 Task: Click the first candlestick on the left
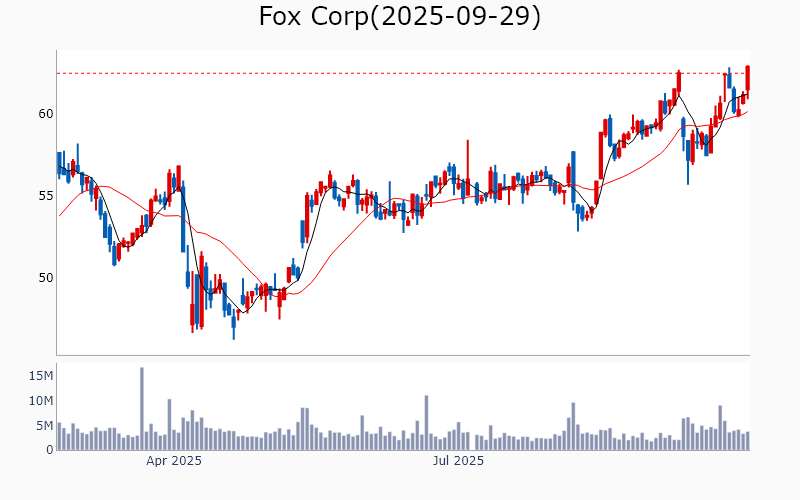(59, 164)
